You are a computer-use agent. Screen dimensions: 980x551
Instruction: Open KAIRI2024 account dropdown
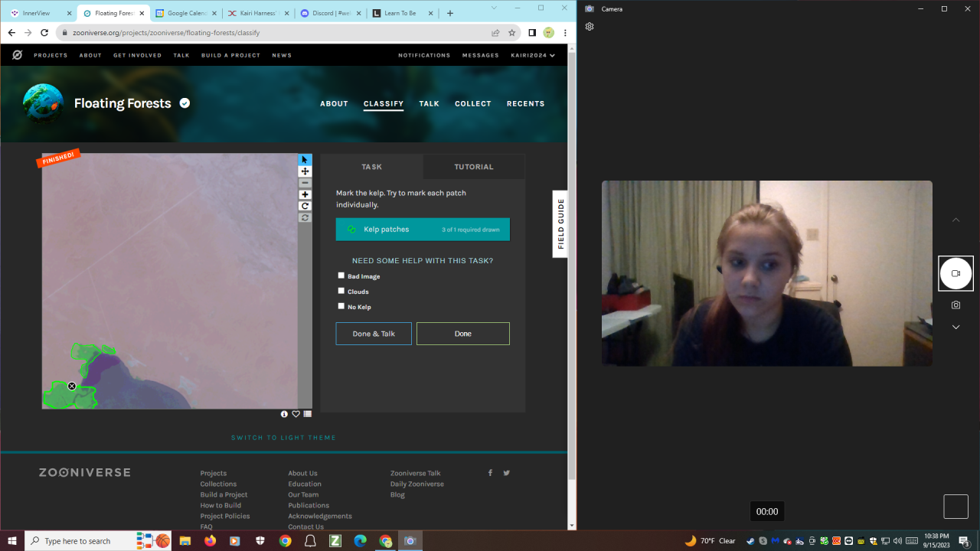[x=533, y=55]
